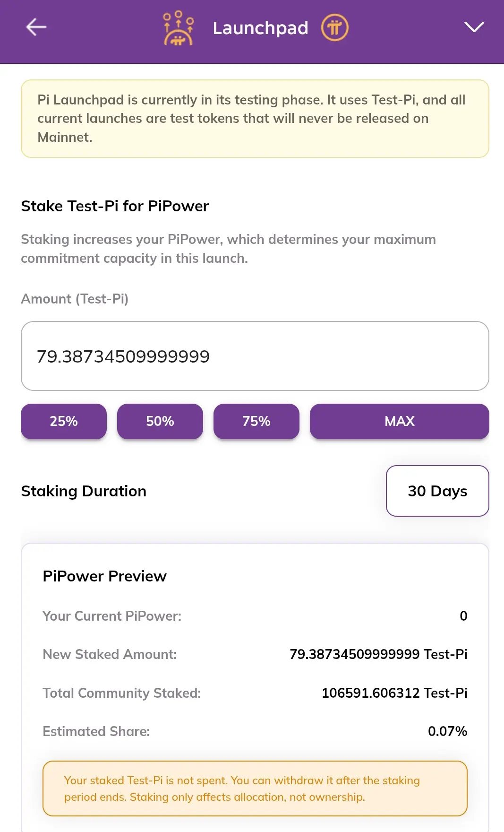The image size is (504, 832).
Task: Tap the Launchpad header title
Action: [260, 28]
